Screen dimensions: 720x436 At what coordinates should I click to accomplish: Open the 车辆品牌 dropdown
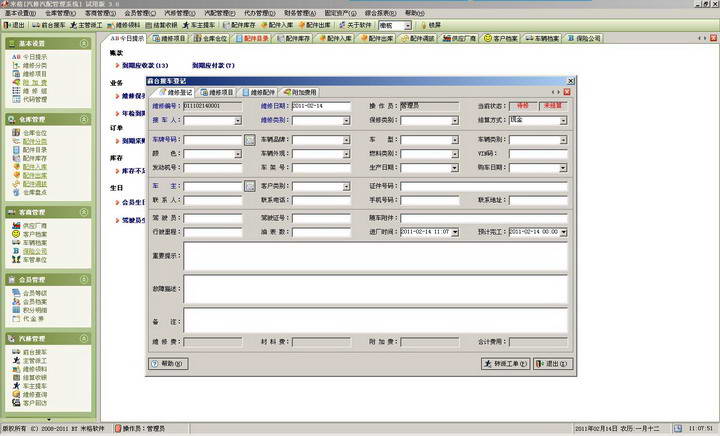pos(346,140)
